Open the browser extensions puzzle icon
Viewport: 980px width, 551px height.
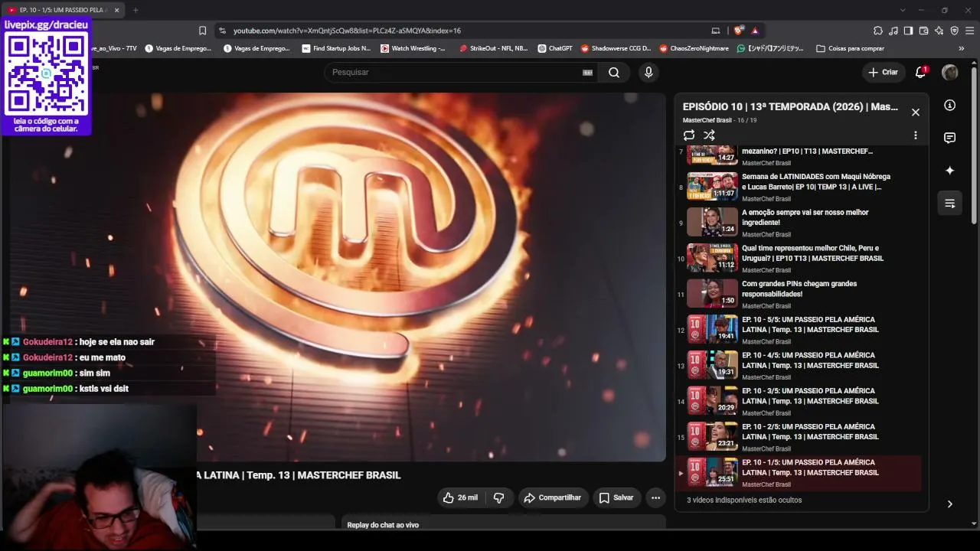(x=877, y=31)
